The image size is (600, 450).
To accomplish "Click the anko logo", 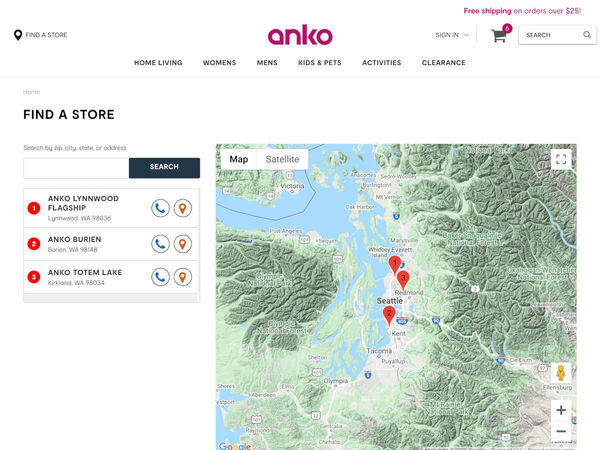I will point(300,35).
